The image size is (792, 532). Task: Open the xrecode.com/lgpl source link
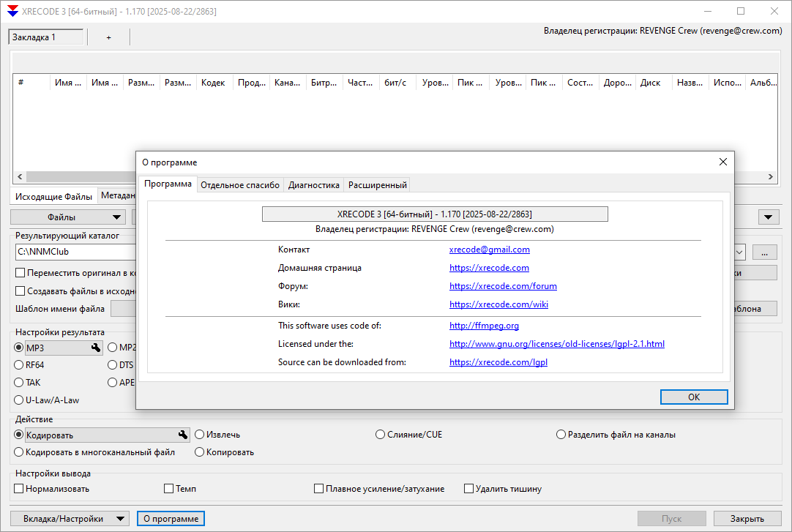point(498,362)
